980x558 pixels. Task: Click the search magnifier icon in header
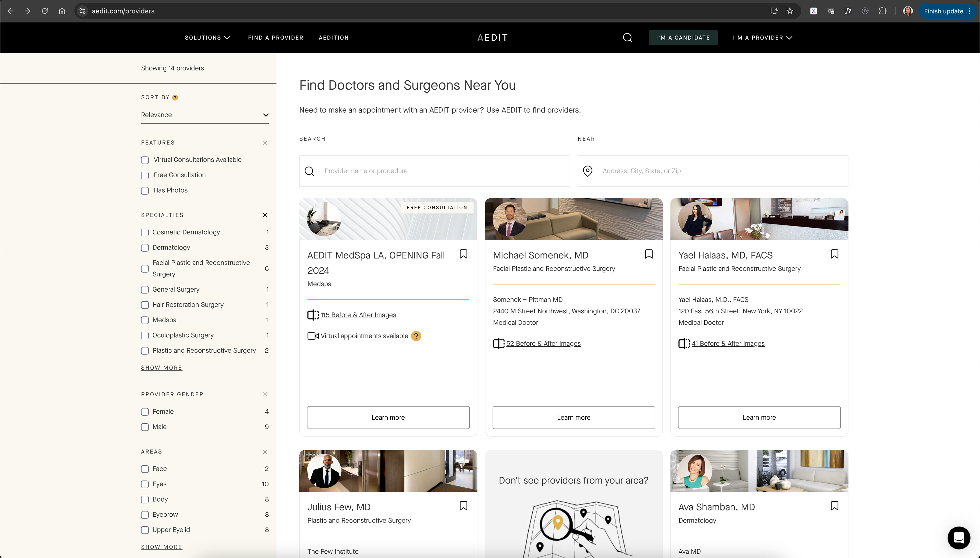(x=627, y=38)
